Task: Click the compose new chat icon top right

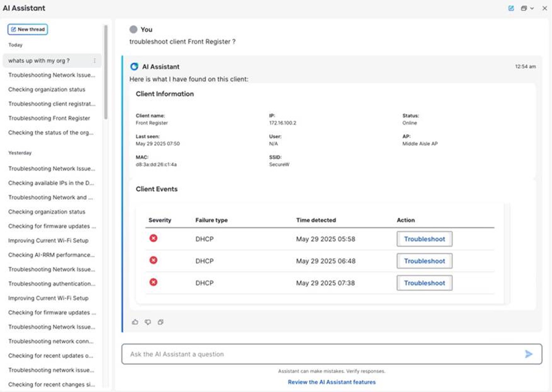Action: [511, 8]
